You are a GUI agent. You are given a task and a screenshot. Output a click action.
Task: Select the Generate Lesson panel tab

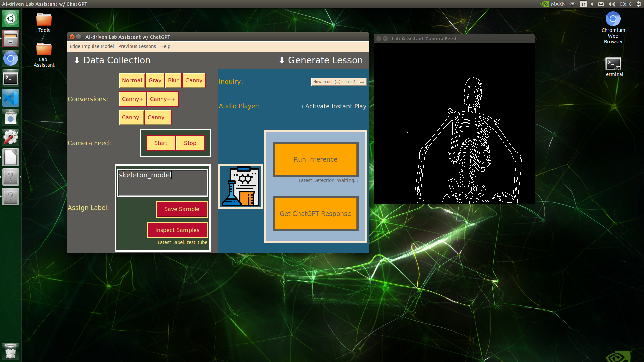[x=322, y=60]
